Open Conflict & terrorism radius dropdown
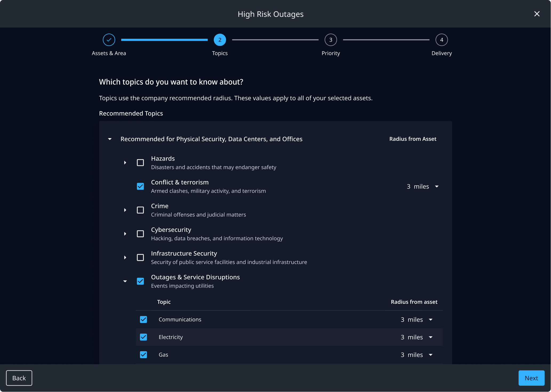 (x=437, y=187)
